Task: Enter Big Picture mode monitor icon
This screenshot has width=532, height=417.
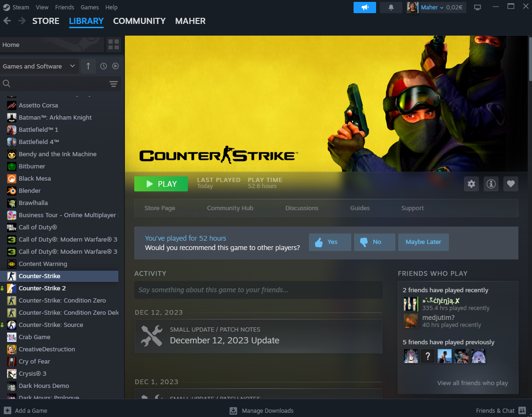Action: pyautogui.click(x=478, y=8)
